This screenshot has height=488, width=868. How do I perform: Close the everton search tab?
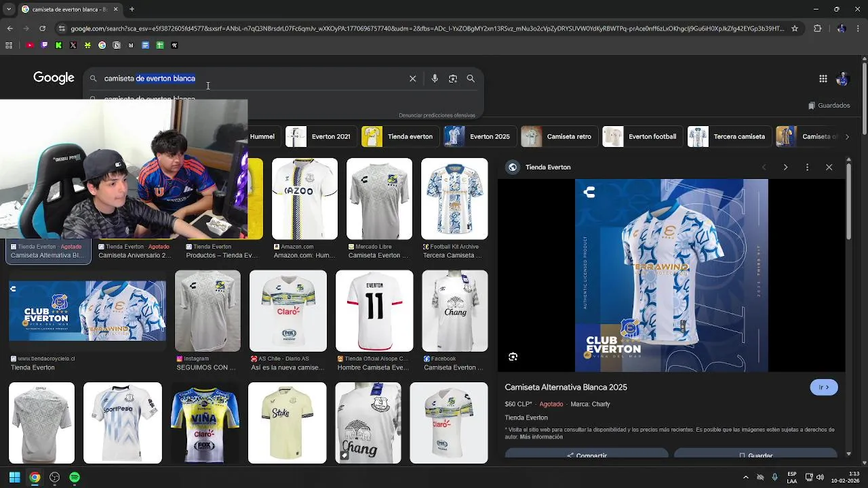(x=115, y=9)
